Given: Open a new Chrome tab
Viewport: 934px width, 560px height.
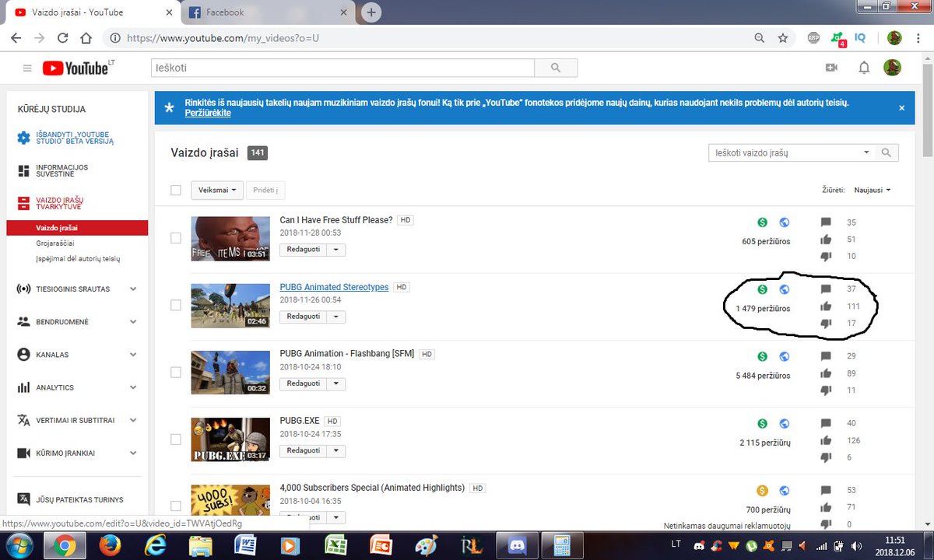Looking at the screenshot, I should pos(372,12).
